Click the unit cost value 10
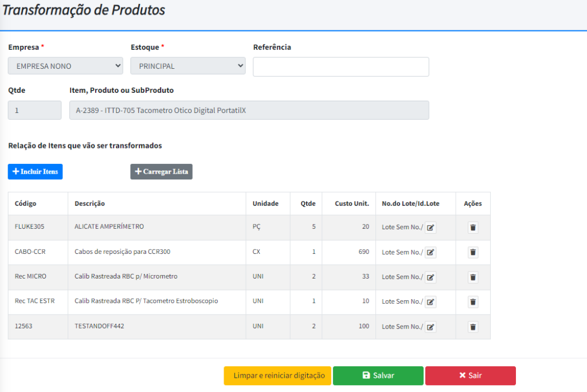 (366, 301)
